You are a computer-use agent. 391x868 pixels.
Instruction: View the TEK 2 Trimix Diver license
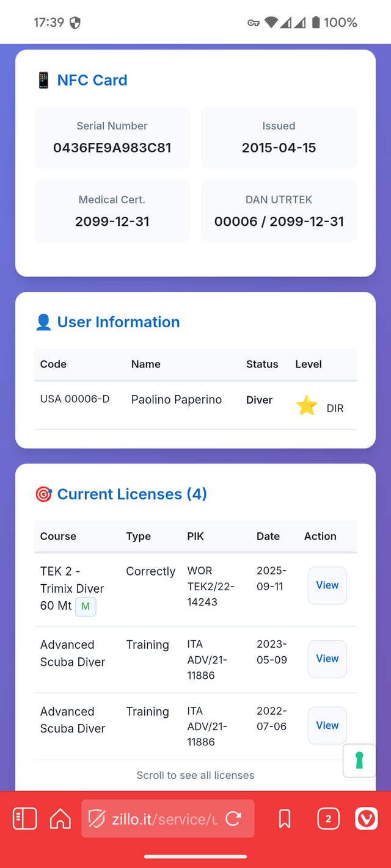327,585
